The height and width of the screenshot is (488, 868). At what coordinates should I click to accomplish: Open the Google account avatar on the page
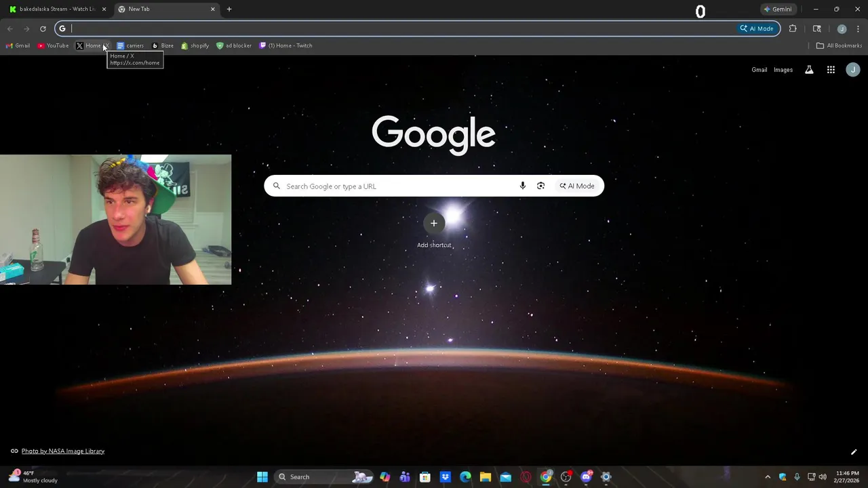point(853,69)
